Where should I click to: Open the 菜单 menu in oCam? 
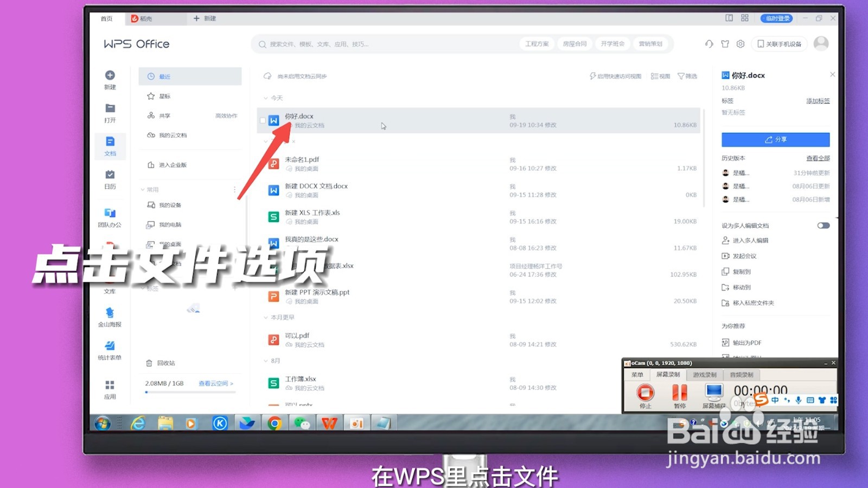tap(637, 375)
